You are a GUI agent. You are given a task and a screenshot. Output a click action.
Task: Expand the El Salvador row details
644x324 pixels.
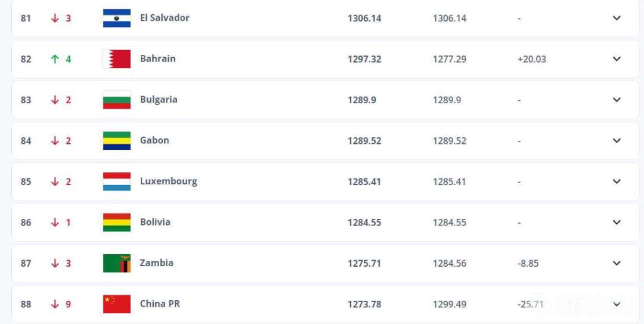coord(617,18)
